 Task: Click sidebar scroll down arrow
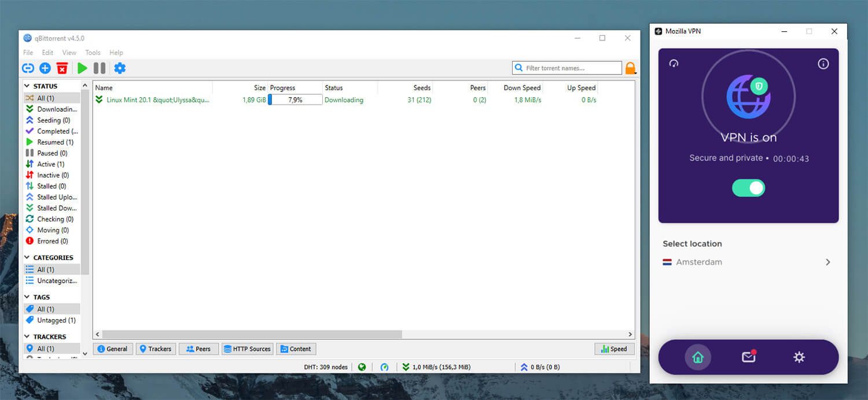(x=86, y=354)
